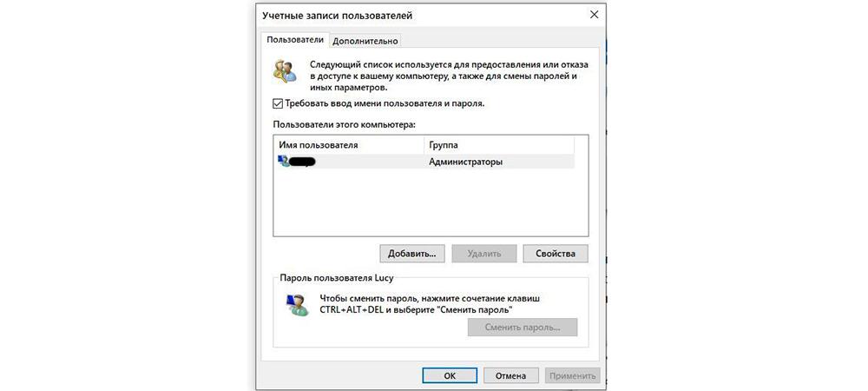Cancel with the Отмена button
The height and width of the screenshot is (391, 868).
(x=510, y=375)
